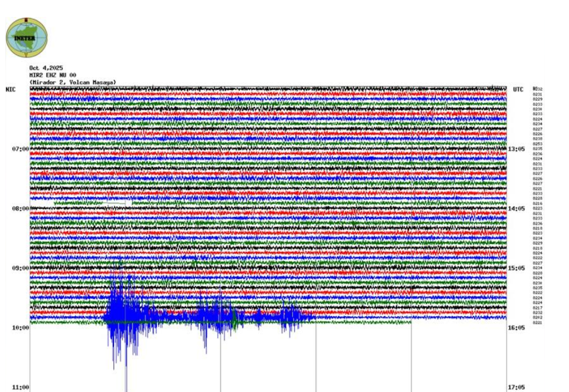Image resolution: width=569 pixels, height=392 pixels.
Task: Click the 10:00 local time marker
Action: [20, 328]
